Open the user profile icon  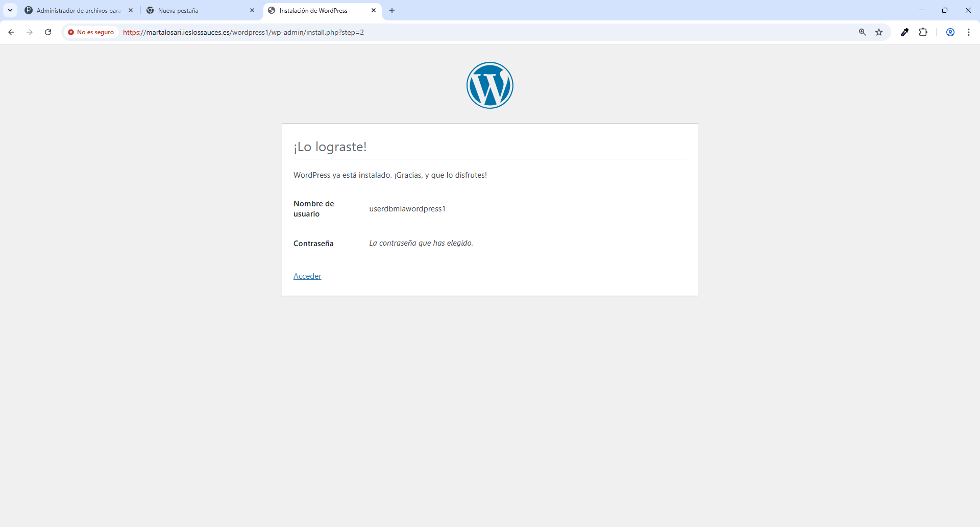[x=950, y=32]
